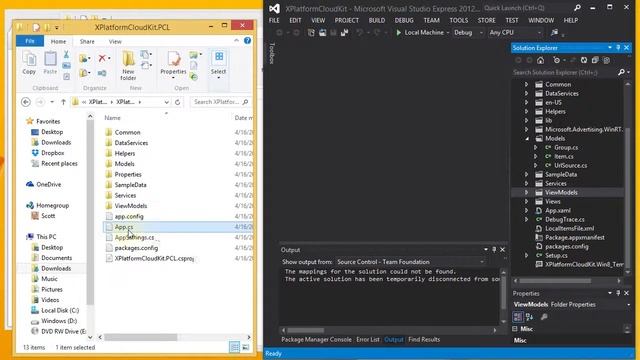Collapse the Models folder in Solution Explorer

pyautogui.click(x=527, y=138)
